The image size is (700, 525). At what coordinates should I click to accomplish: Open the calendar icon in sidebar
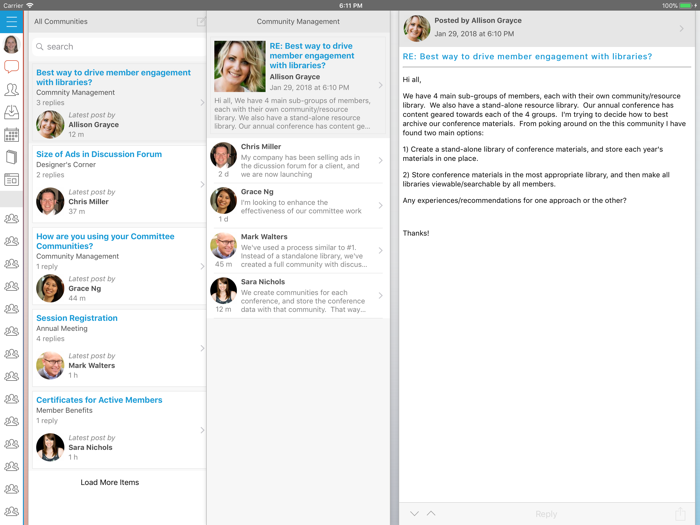11,134
